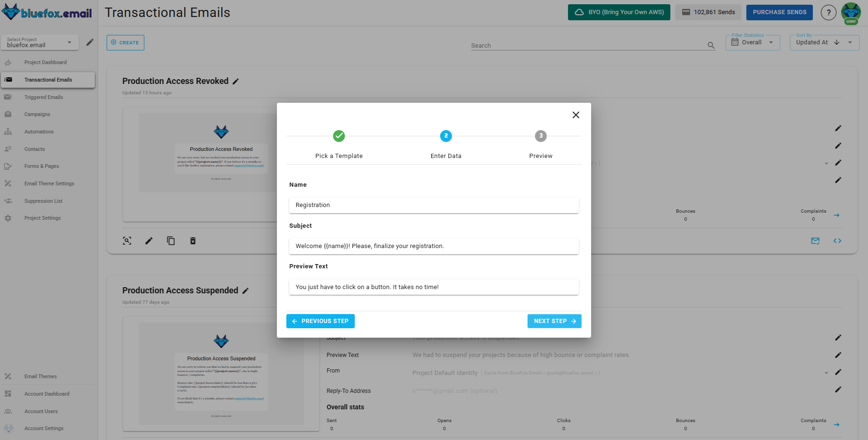Click the NEXT STEP button

(x=554, y=321)
